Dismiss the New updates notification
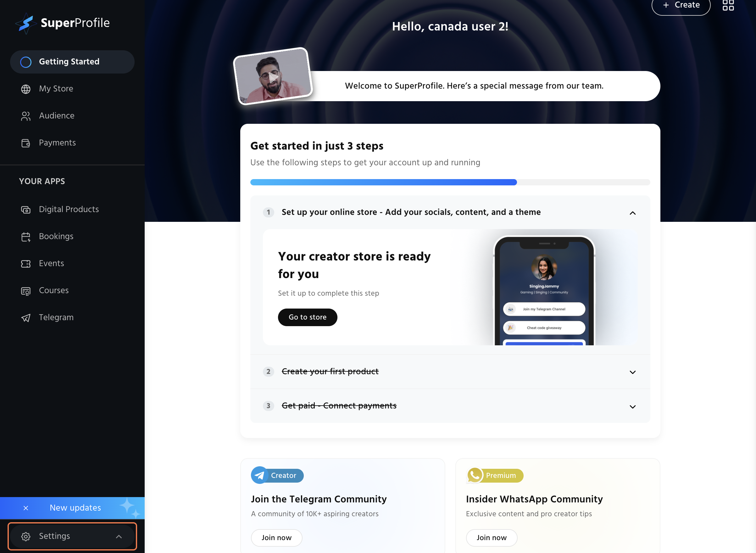 25,508
